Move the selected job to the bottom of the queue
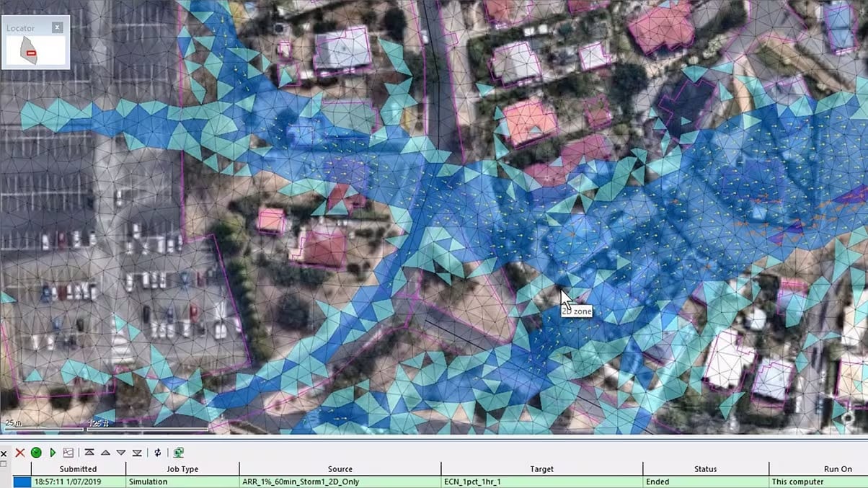The height and width of the screenshot is (488, 868). point(137,453)
